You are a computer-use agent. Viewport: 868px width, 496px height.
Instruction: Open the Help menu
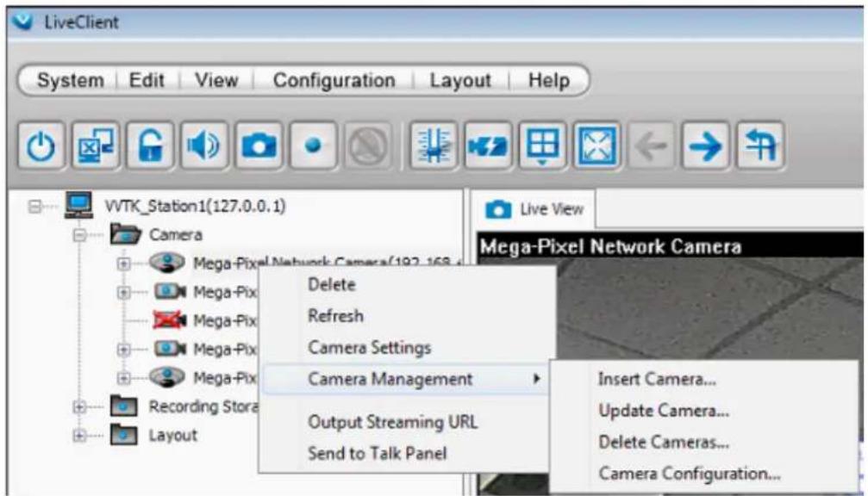coord(548,80)
